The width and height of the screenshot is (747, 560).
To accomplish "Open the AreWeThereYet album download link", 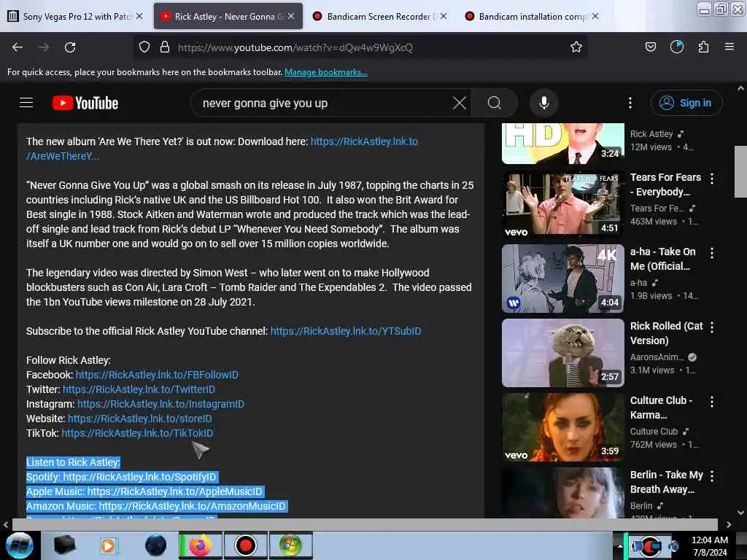I will point(364,141).
